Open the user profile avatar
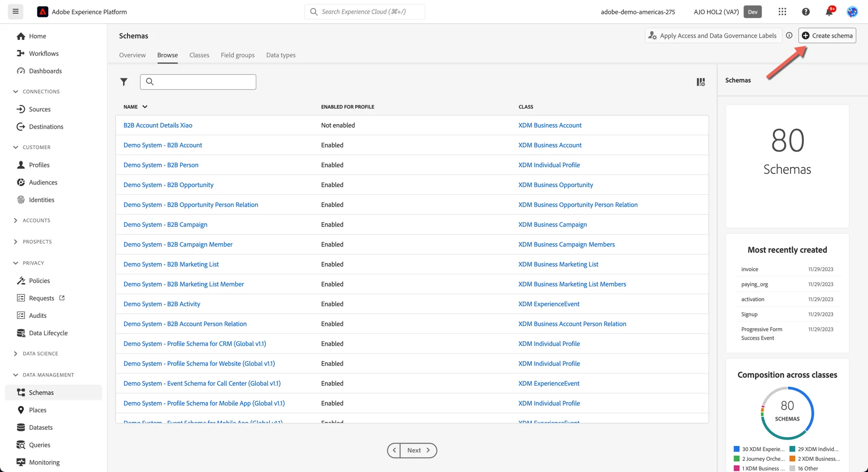 pos(852,12)
